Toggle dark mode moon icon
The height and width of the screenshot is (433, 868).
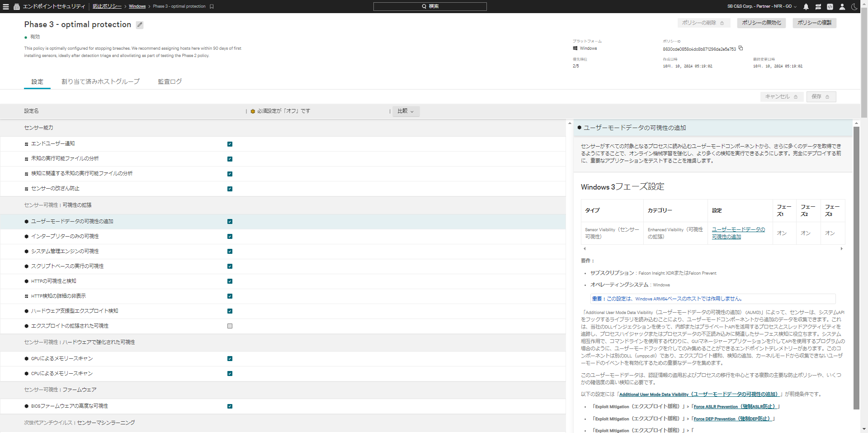point(854,6)
